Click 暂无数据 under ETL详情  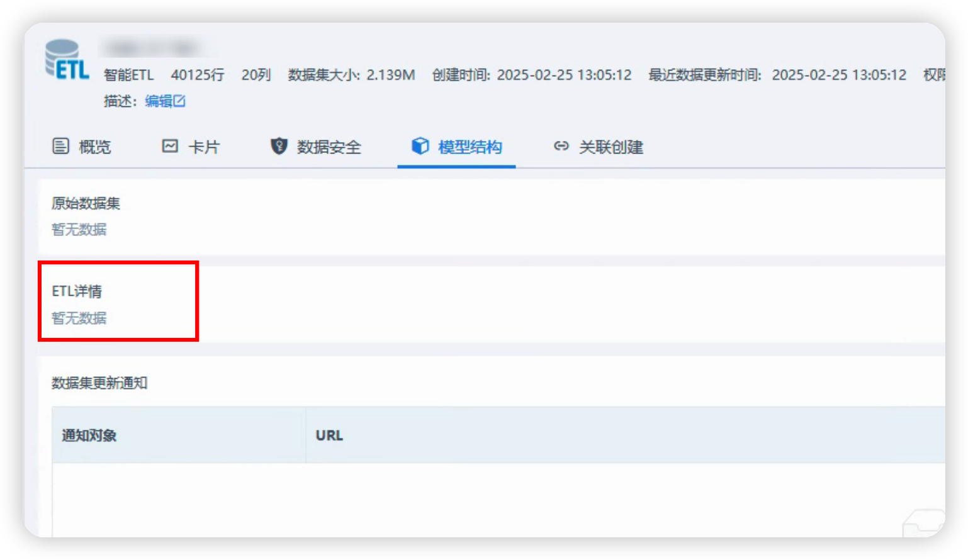pos(79,318)
